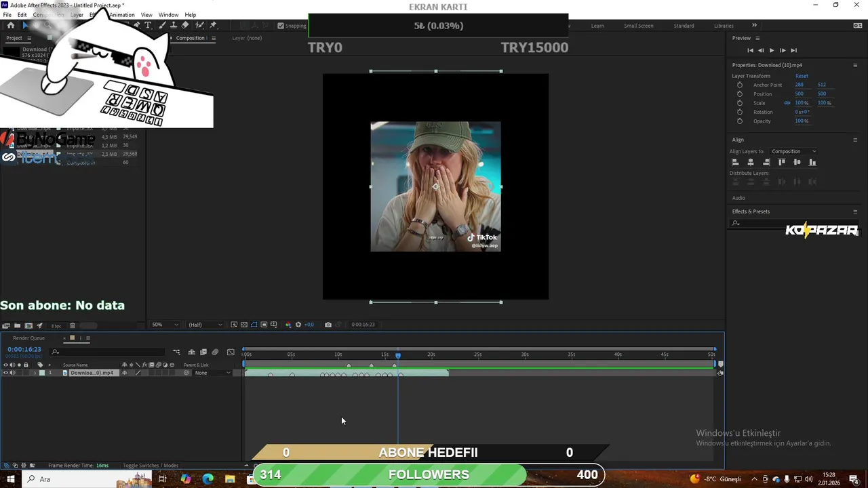The width and height of the screenshot is (868, 488).
Task: Toggle the Opacity stopwatch
Action: click(x=739, y=121)
